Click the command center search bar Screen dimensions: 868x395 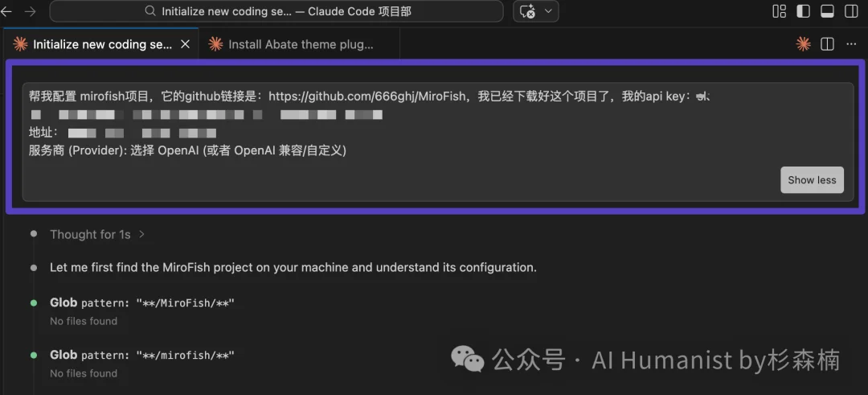tap(276, 11)
